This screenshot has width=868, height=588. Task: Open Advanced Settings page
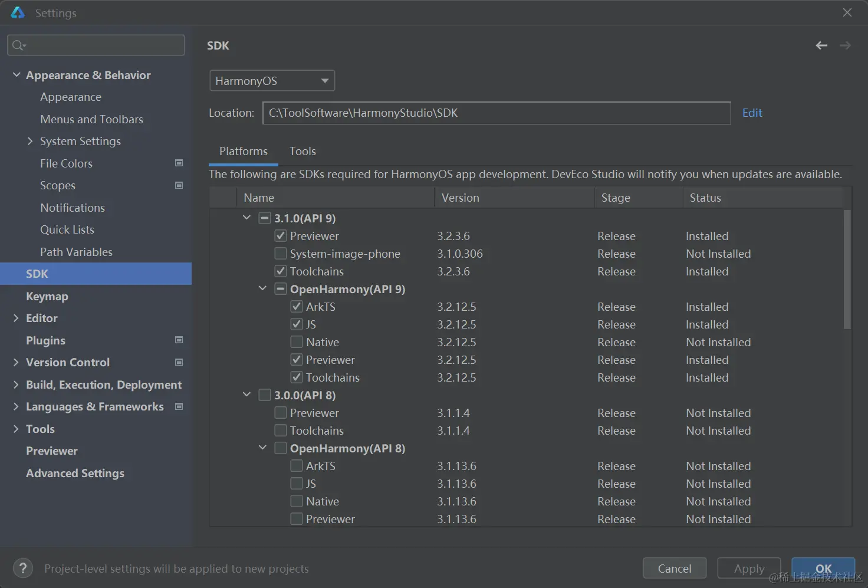(x=75, y=473)
